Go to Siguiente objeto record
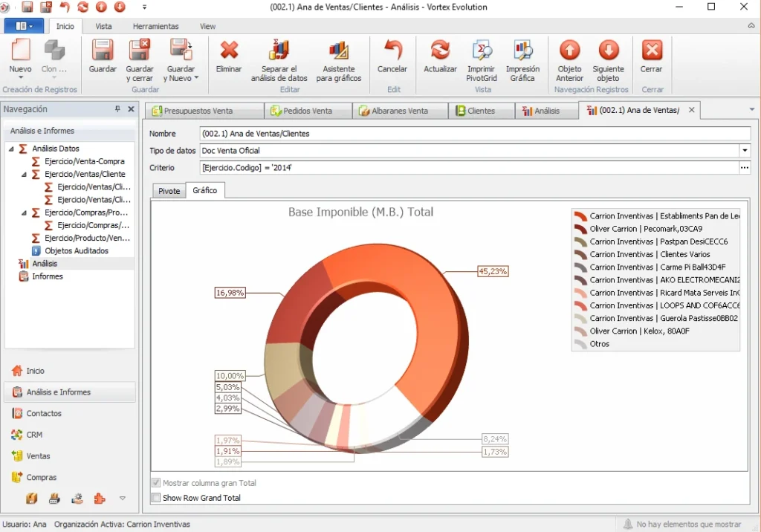The image size is (761, 532). tap(608, 61)
